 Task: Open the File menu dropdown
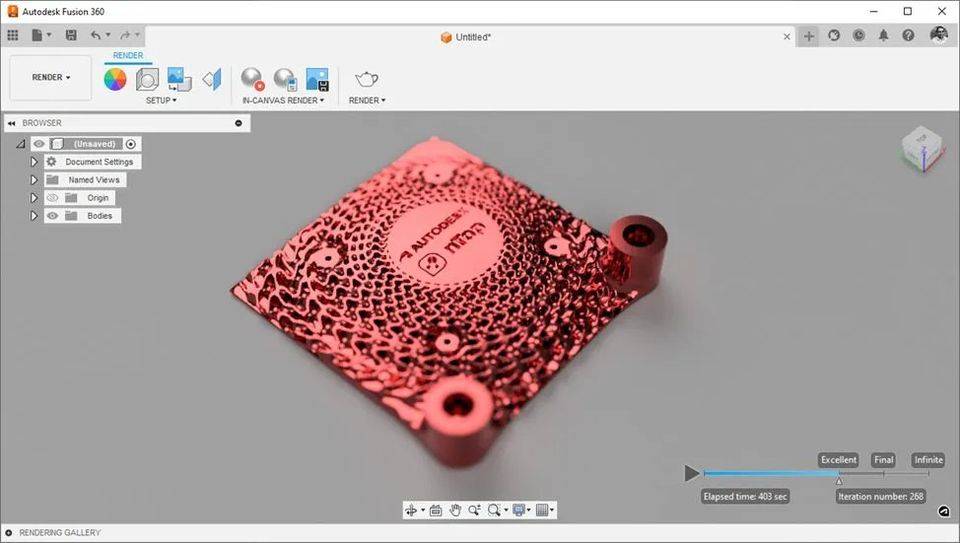tap(41, 36)
